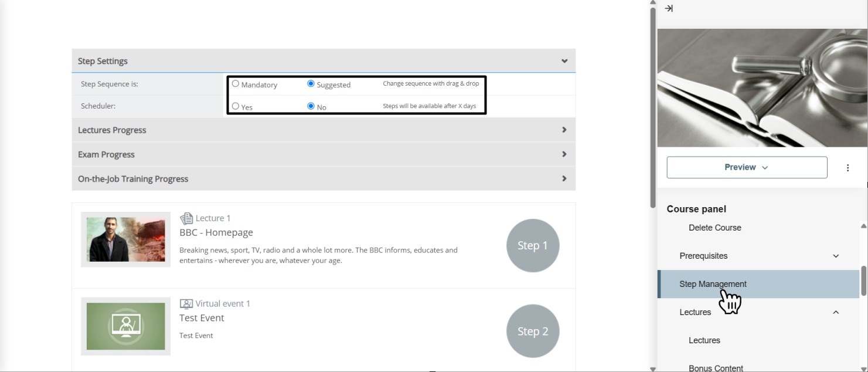Open the three-dot more options menu

[x=847, y=168]
